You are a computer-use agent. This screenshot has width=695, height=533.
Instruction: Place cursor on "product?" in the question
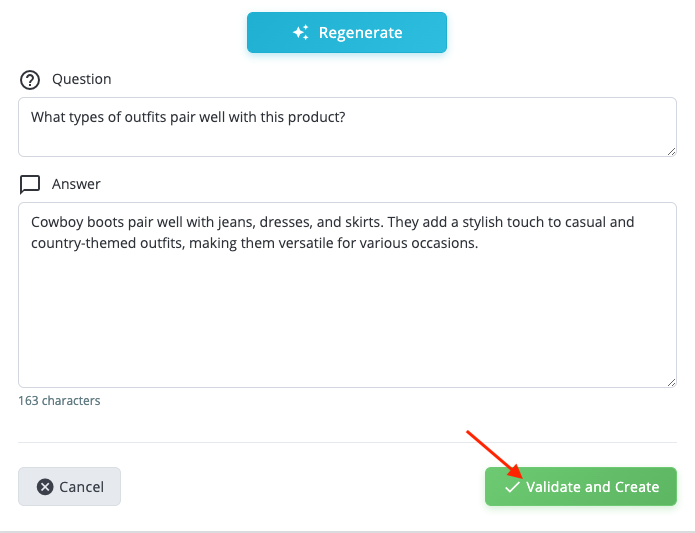(x=316, y=117)
